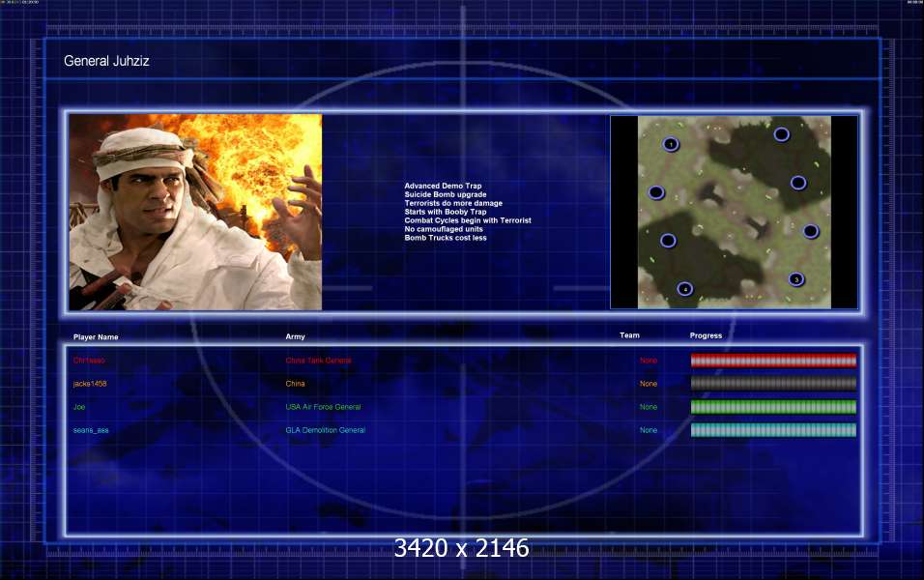Click the General Juhziz title text
This screenshot has height=580, width=924.
point(106,61)
